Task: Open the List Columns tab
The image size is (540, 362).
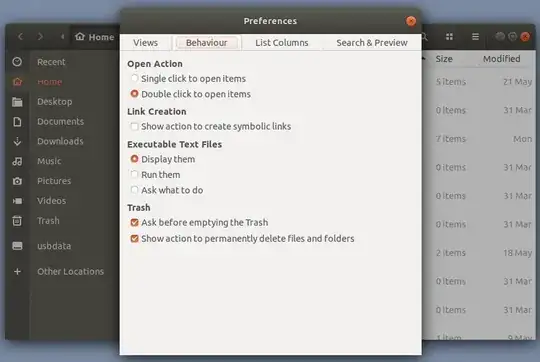Action: pyautogui.click(x=282, y=43)
